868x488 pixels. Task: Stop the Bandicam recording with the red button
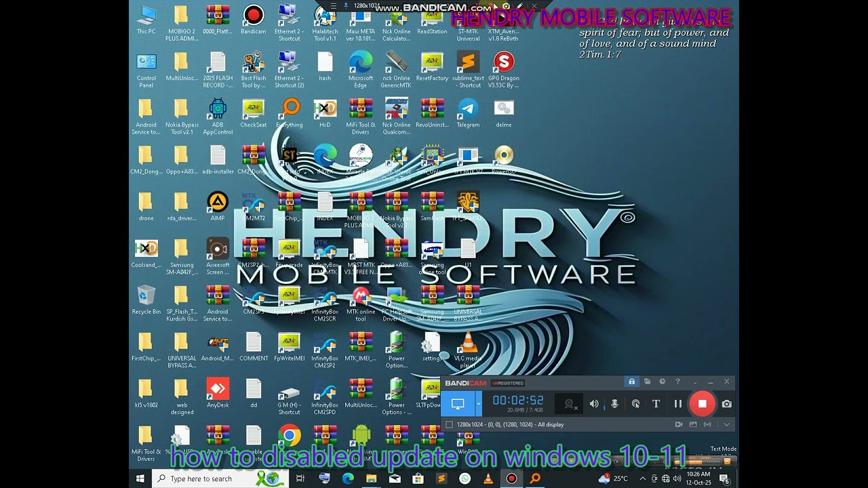tap(703, 404)
